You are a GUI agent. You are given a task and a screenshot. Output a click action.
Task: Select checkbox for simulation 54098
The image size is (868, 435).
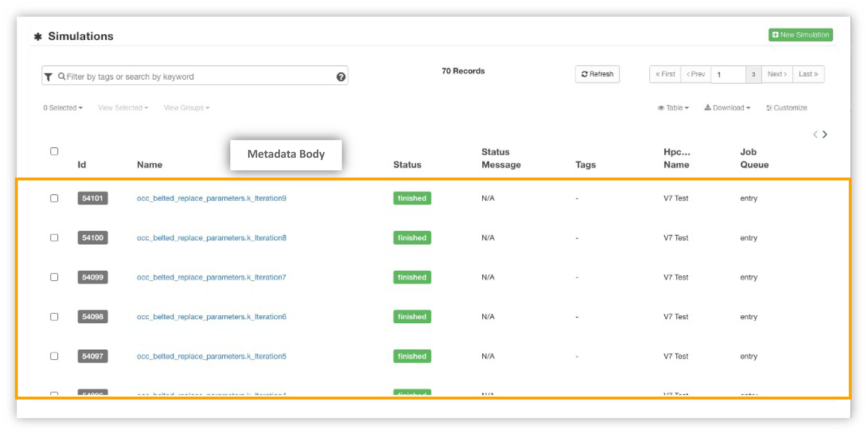(x=54, y=317)
